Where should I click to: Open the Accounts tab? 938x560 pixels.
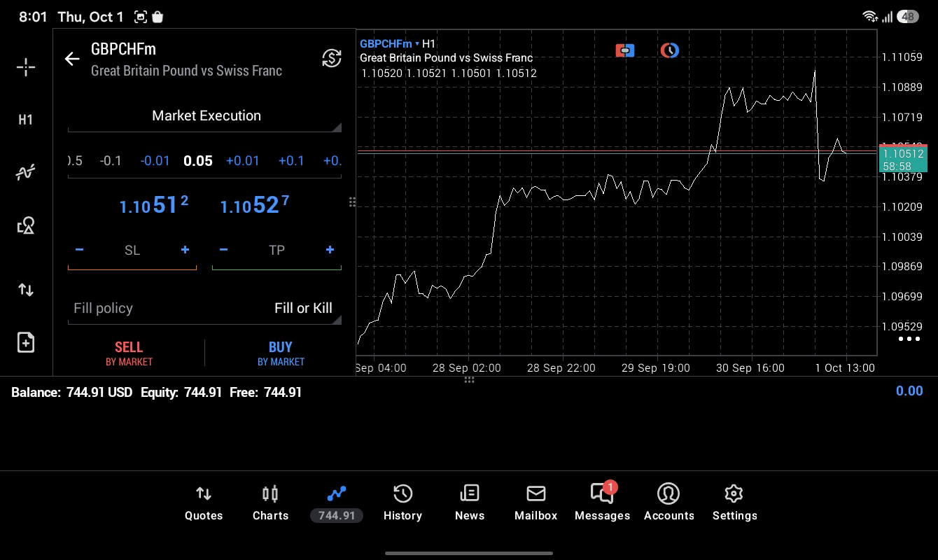[x=668, y=504]
